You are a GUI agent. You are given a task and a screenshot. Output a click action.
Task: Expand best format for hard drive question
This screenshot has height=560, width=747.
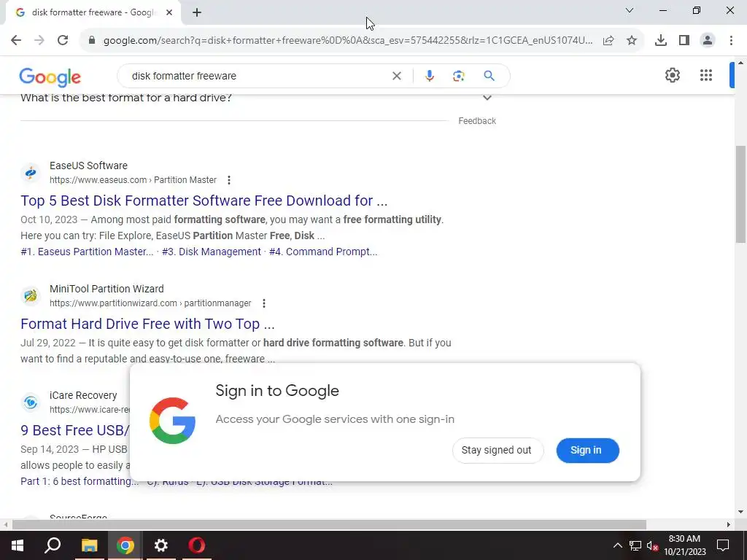(487, 98)
